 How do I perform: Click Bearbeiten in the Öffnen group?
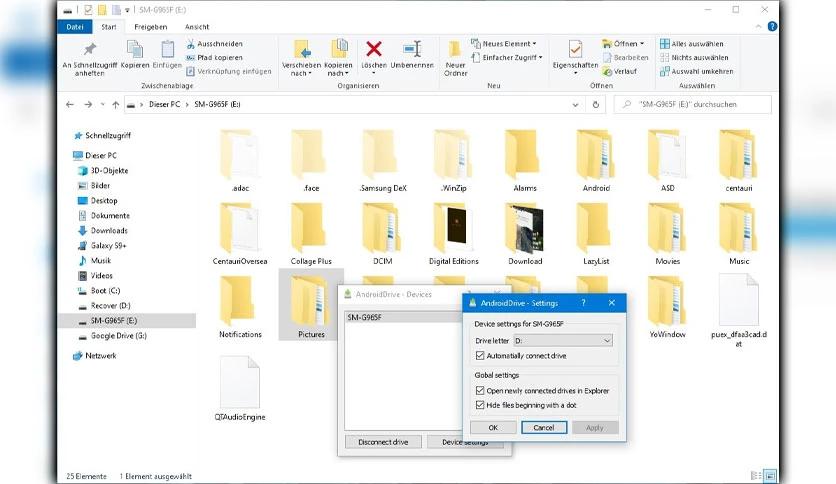[625, 58]
